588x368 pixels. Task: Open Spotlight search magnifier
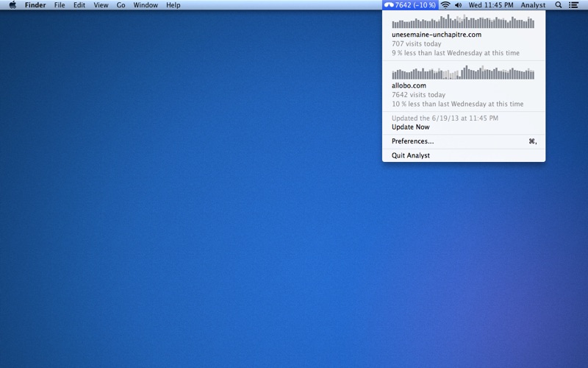point(559,5)
